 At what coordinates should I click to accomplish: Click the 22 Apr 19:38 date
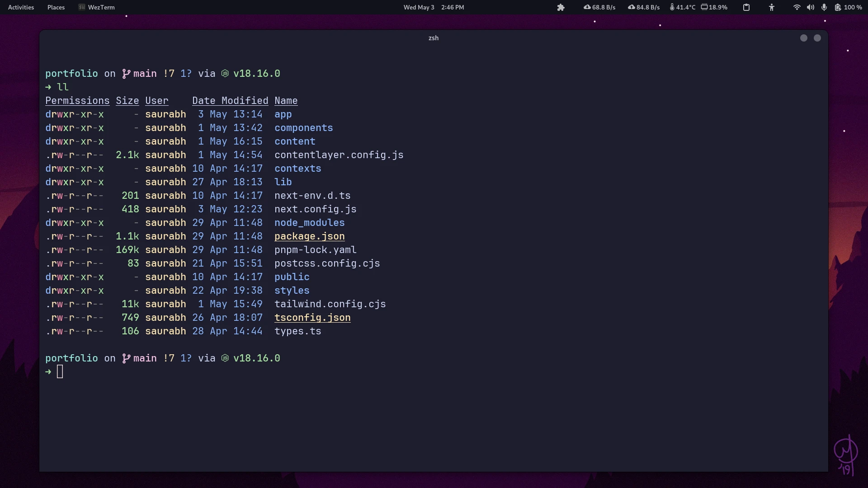tap(227, 291)
